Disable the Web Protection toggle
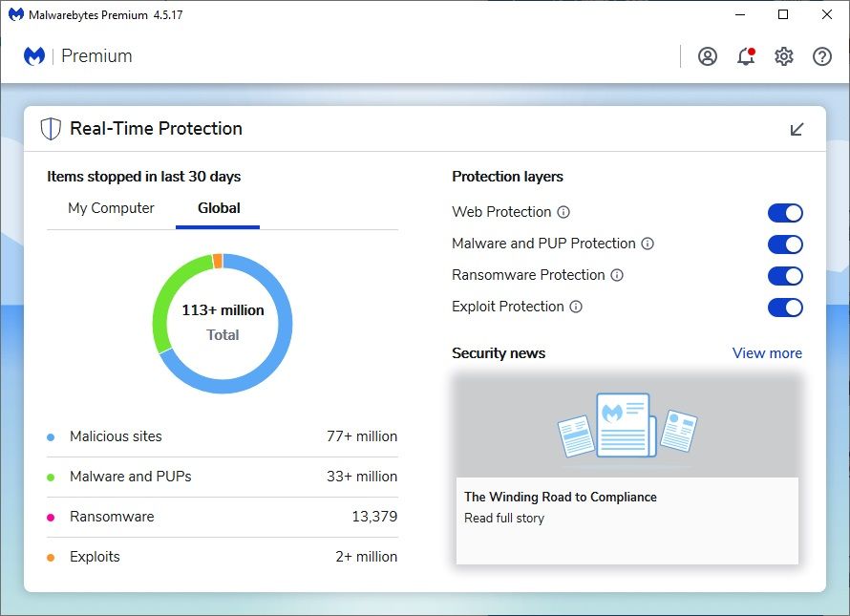Image resolution: width=850 pixels, height=616 pixels. 785,213
